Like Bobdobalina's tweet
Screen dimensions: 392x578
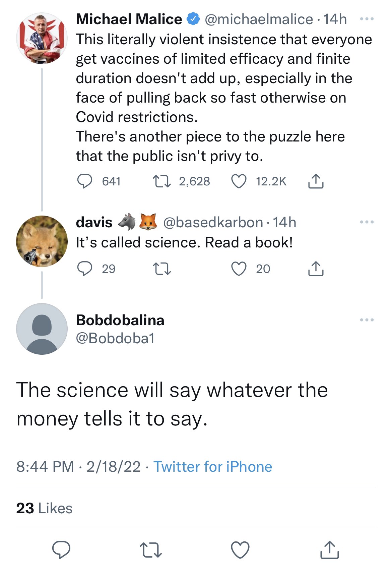[240, 550]
